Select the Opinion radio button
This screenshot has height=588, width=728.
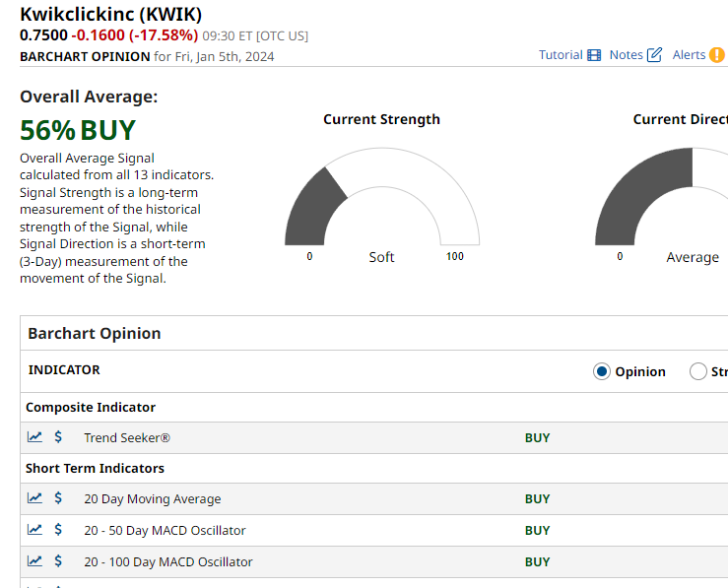(601, 371)
